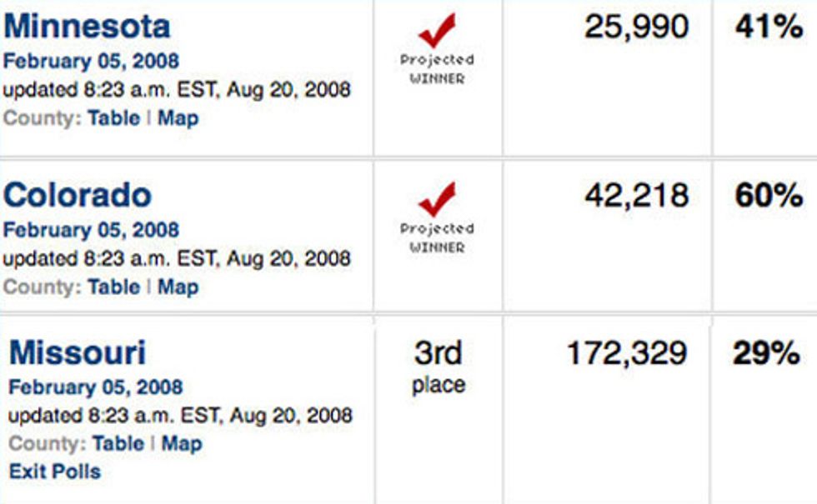Click Minnesota February 05, 2008 date
Screen dimensions: 817x504
[91, 62]
